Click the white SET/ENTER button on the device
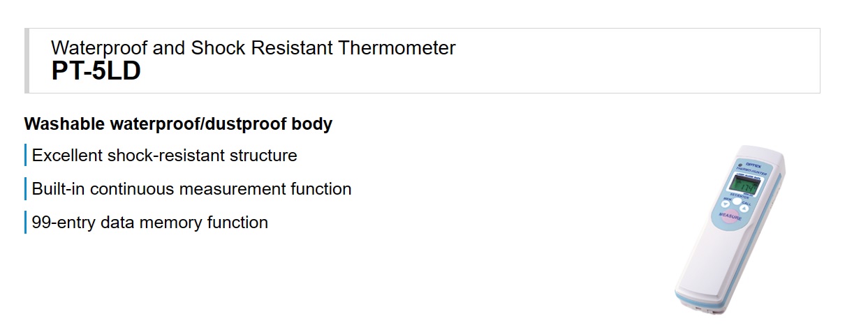 pyautogui.click(x=737, y=201)
